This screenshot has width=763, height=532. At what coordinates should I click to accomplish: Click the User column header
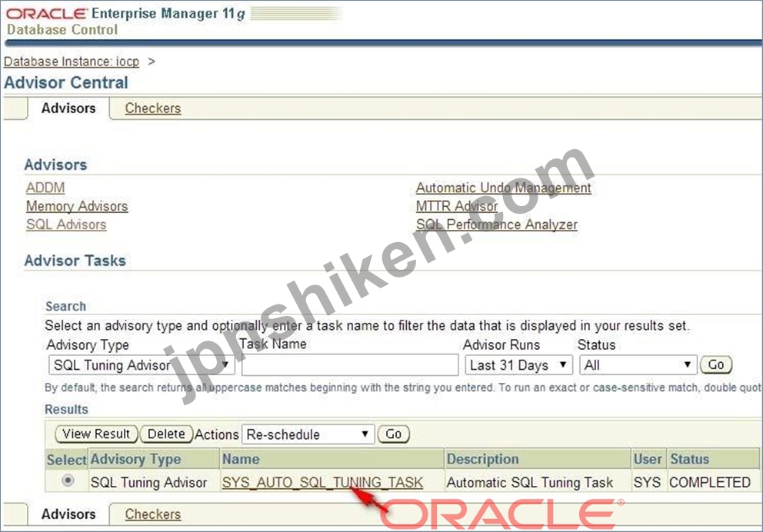pyautogui.click(x=648, y=459)
